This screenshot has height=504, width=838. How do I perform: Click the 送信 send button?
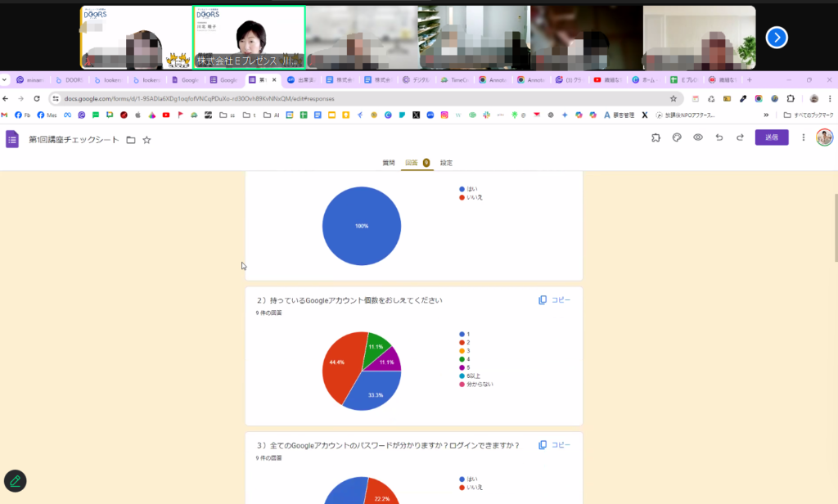coord(771,137)
